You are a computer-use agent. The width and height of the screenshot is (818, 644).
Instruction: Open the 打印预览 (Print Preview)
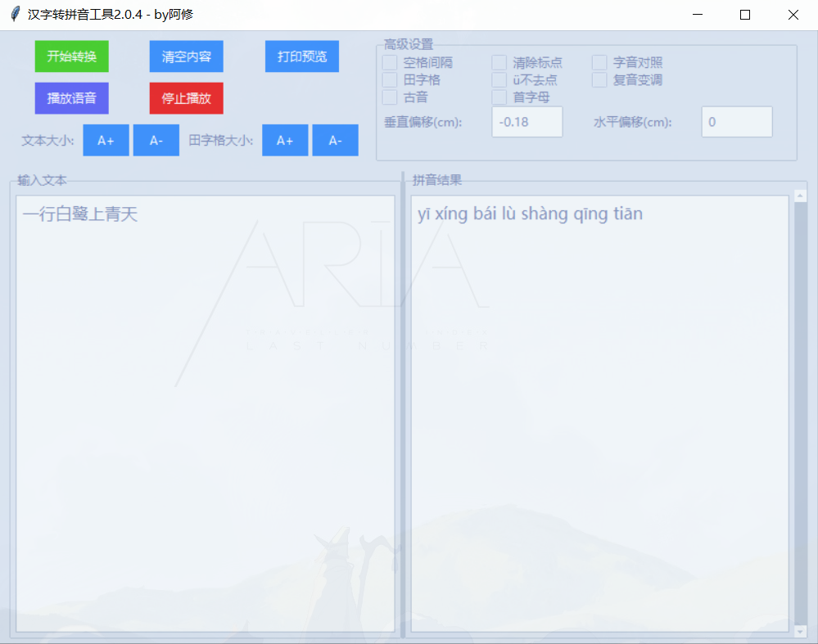(x=301, y=56)
